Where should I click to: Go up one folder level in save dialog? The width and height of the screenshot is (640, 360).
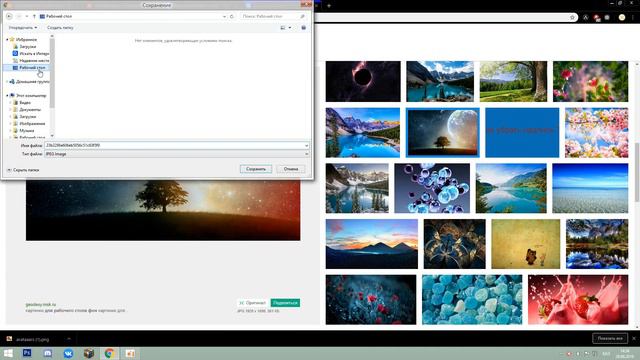[x=34, y=16]
